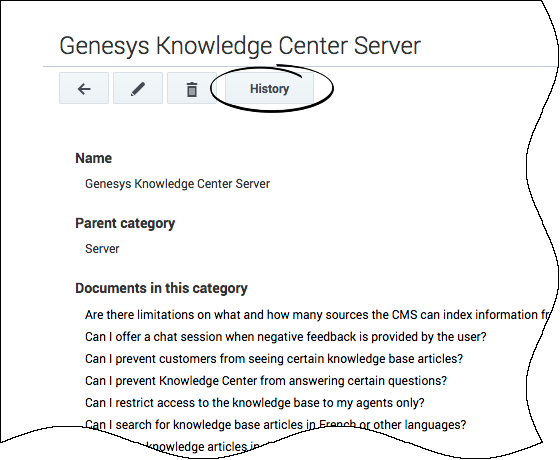Open 'search for articles in French' document
Screen dimensions: 560x460
point(275,425)
